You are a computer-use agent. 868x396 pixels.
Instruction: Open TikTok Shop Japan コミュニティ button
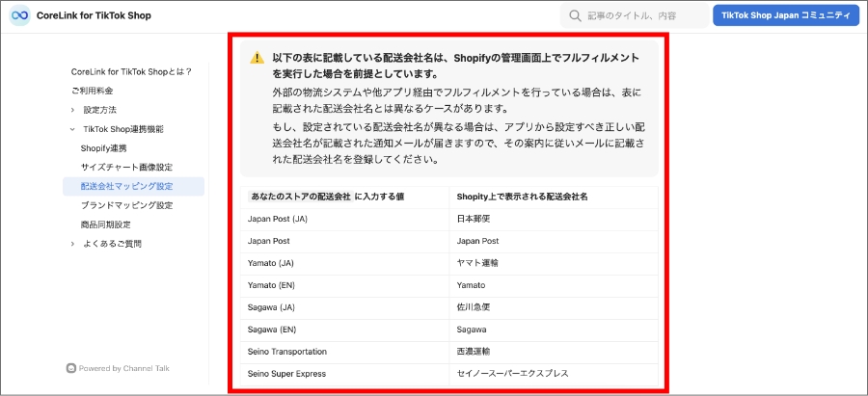[x=786, y=15]
